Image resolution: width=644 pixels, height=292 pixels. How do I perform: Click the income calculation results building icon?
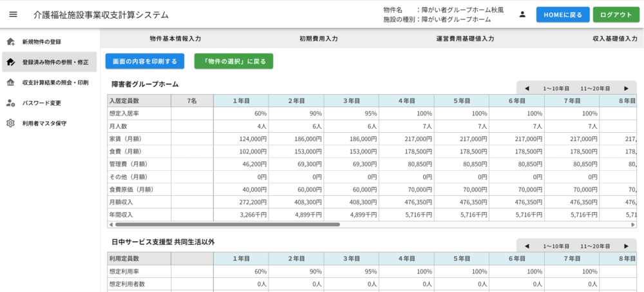11,83
